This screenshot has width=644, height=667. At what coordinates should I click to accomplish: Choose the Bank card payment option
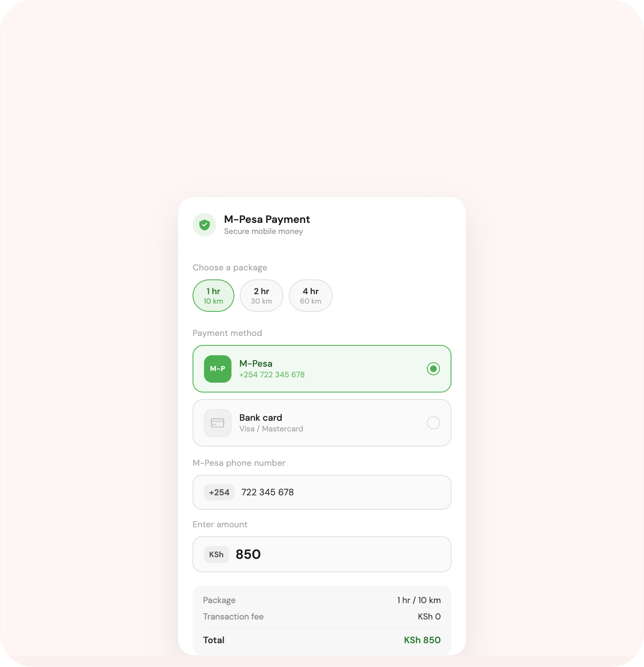322,423
